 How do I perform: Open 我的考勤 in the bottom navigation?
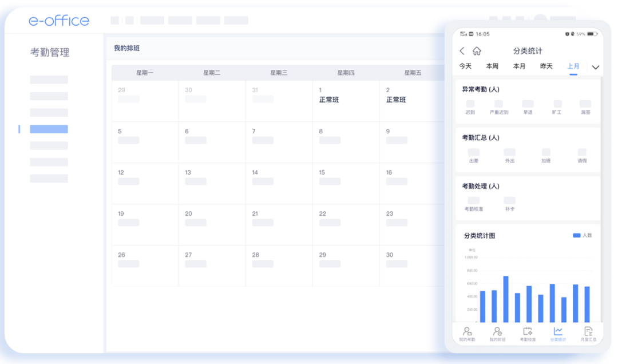click(467, 333)
